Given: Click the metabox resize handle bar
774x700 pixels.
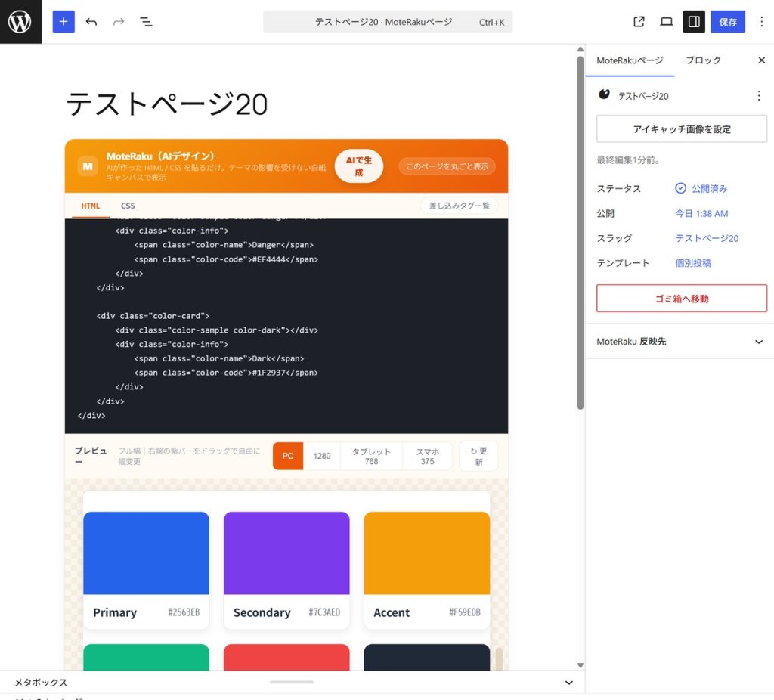Looking at the screenshot, I should pyautogui.click(x=292, y=682).
